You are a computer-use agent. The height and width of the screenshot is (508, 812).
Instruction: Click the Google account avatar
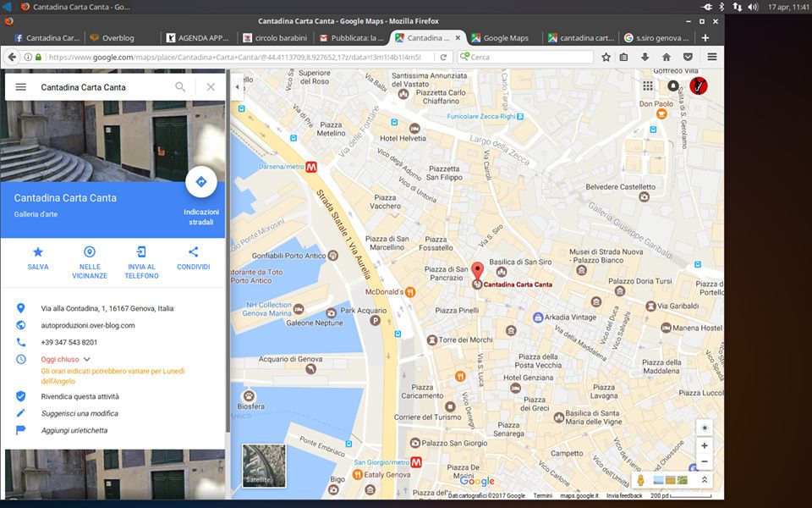pyautogui.click(x=699, y=86)
